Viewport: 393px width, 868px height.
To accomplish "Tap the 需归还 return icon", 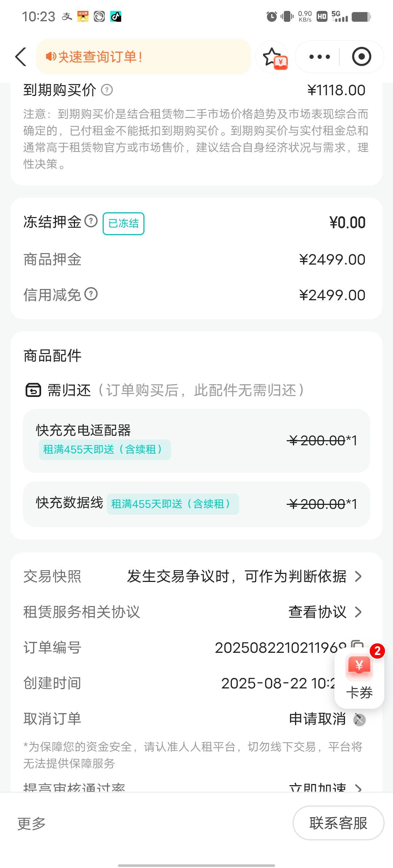I will point(33,390).
